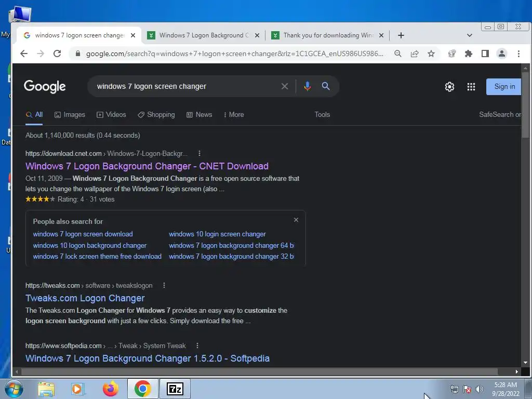Bookmark this page with the star icon
This screenshot has width=532, height=399.
[431, 54]
